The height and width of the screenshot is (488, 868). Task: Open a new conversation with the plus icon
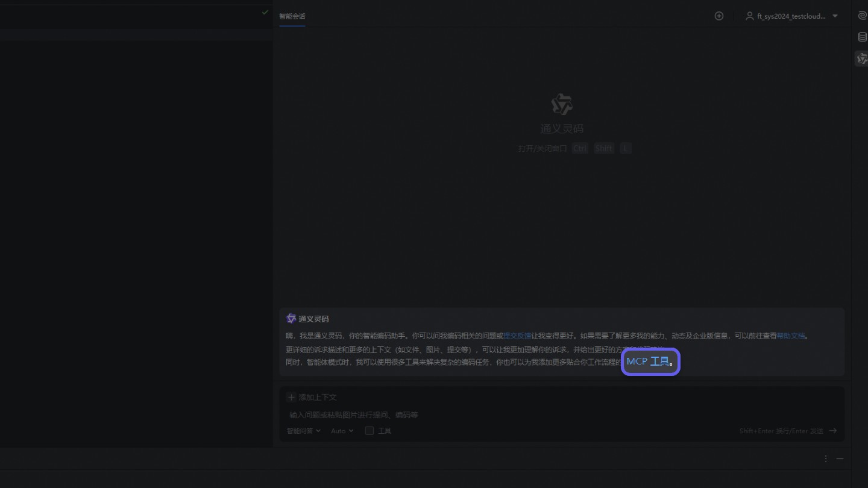[x=719, y=16]
